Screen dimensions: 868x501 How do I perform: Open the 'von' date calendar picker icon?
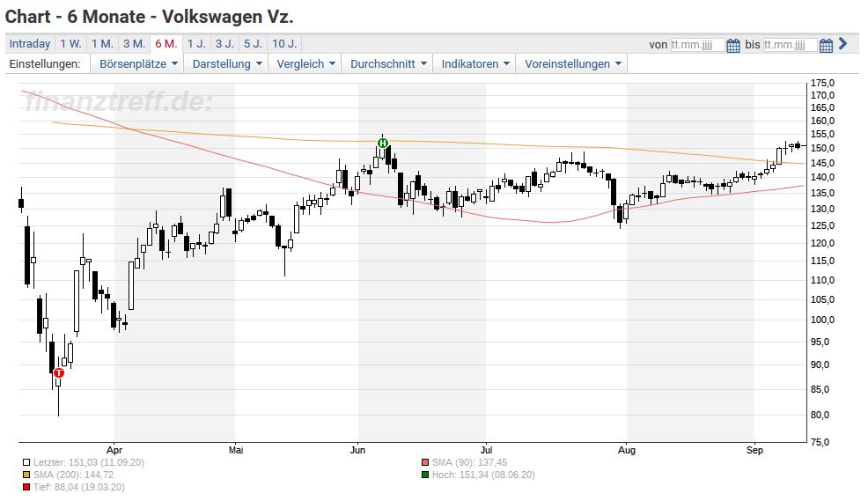(x=733, y=46)
